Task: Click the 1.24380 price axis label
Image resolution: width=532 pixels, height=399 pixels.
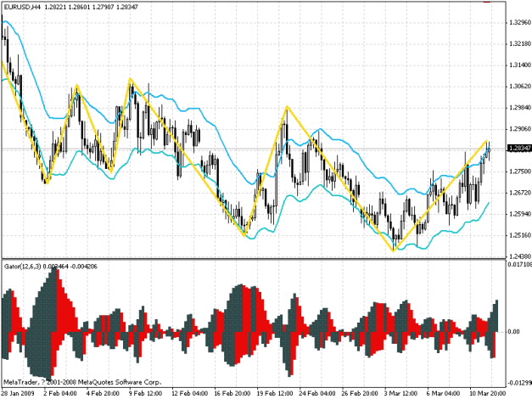Action: click(x=520, y=256)
